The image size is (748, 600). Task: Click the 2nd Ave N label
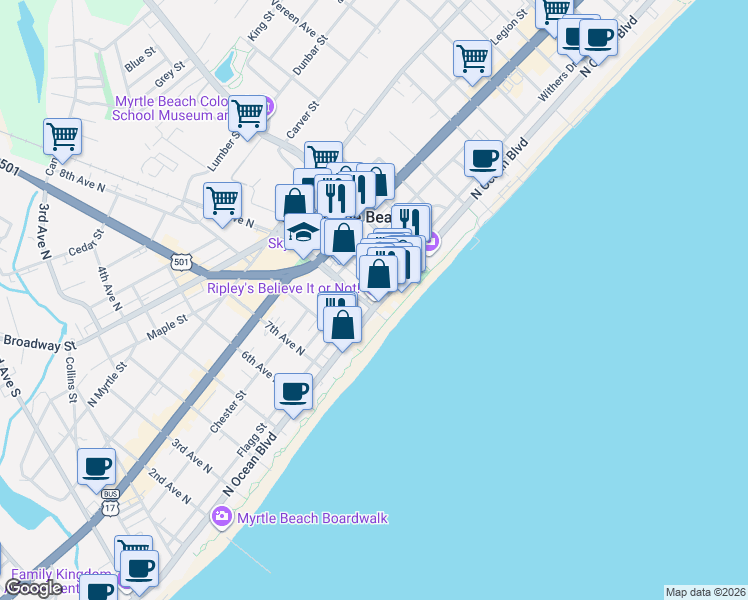point(169,486)
